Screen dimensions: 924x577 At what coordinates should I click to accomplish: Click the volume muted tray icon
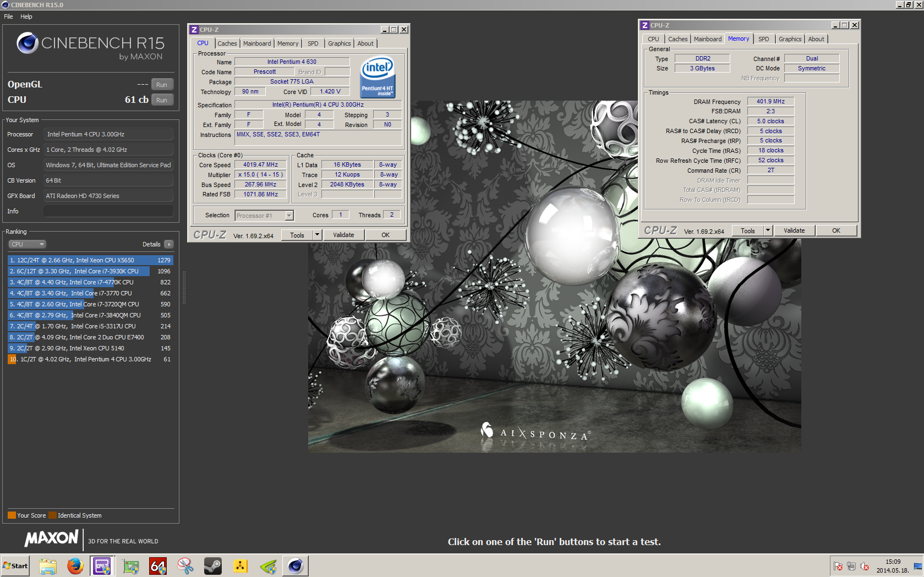(x=865, y=566)
